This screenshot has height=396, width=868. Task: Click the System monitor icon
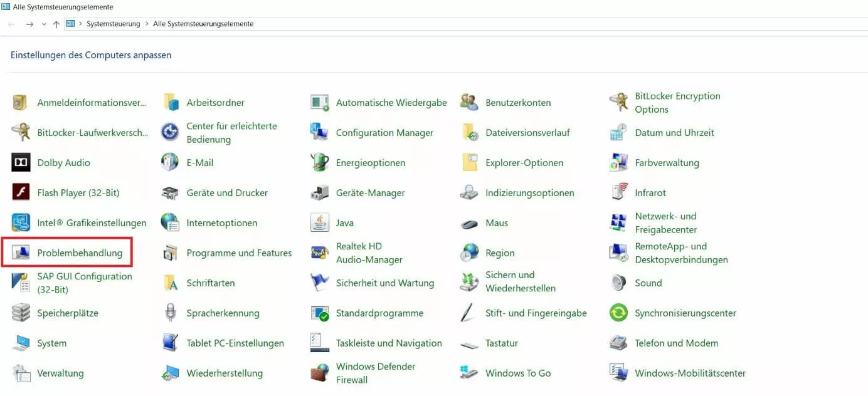[21, 343]
